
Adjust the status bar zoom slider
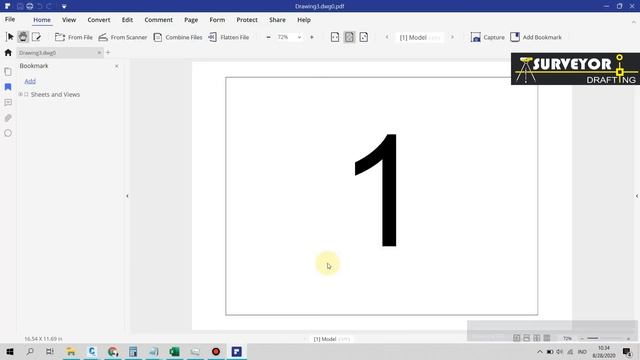pos(605,338)
